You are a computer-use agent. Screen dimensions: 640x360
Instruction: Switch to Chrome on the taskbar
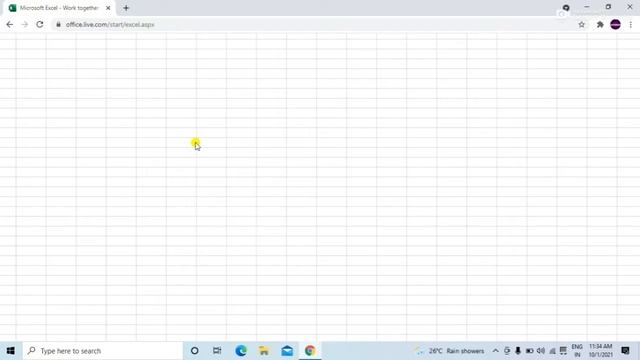(310, 351)
